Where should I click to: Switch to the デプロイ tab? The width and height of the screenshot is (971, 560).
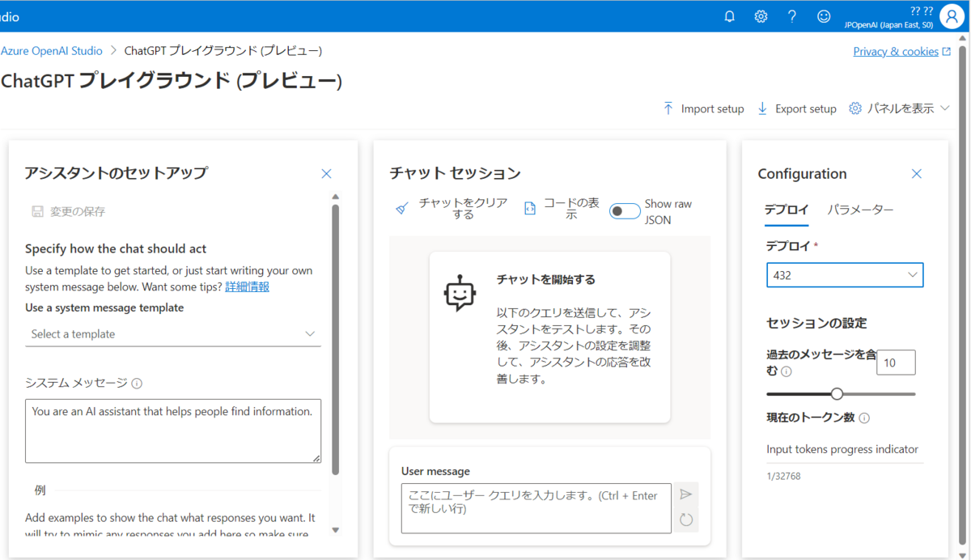coord(787,210)
